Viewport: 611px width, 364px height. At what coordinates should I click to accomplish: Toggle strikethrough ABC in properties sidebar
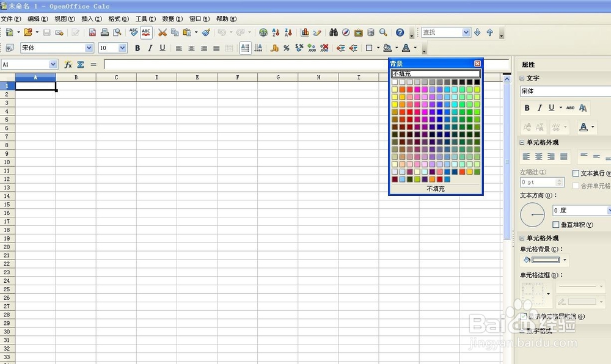(570, 108)
